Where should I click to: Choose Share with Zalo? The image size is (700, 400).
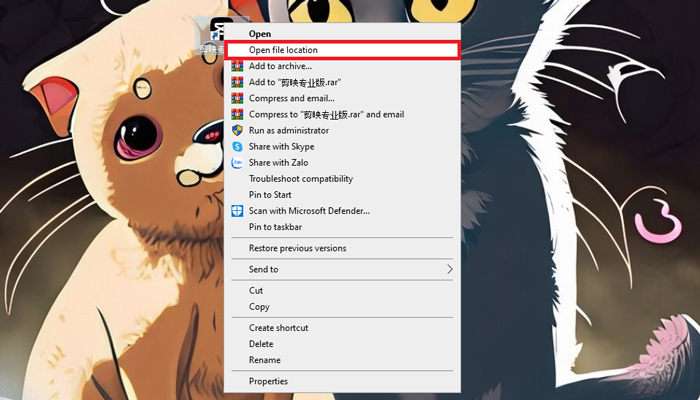tap(342, 162)
